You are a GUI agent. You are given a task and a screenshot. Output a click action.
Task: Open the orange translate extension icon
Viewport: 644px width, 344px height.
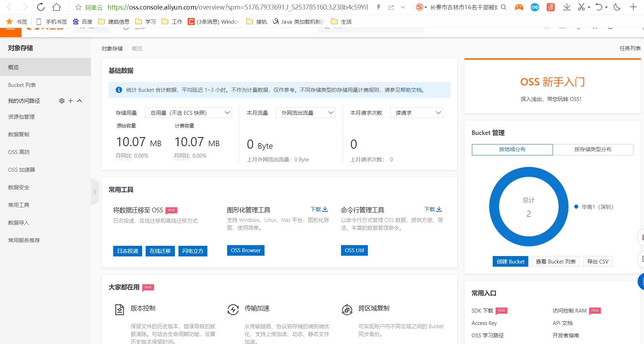coord(551,7)
